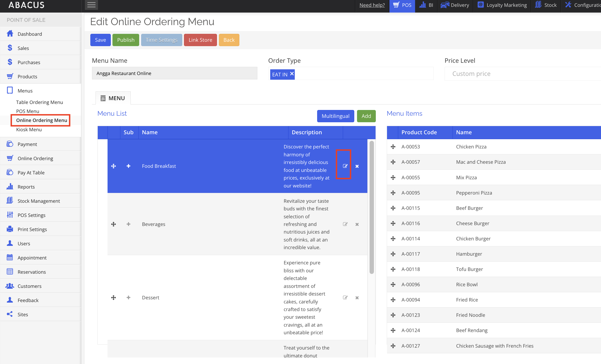Edit the Food Breakfast menu entry
Viewport: 601px width, 364px height.
(345, 166)
